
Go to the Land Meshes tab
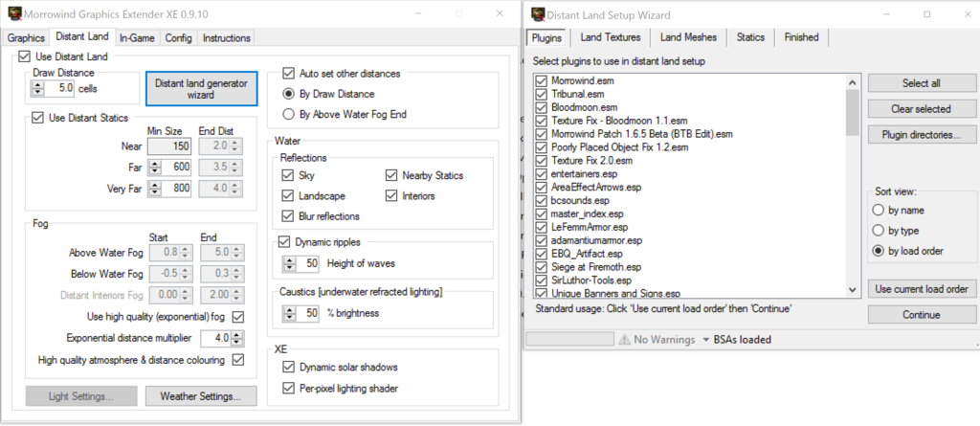(x=689, y=37)
